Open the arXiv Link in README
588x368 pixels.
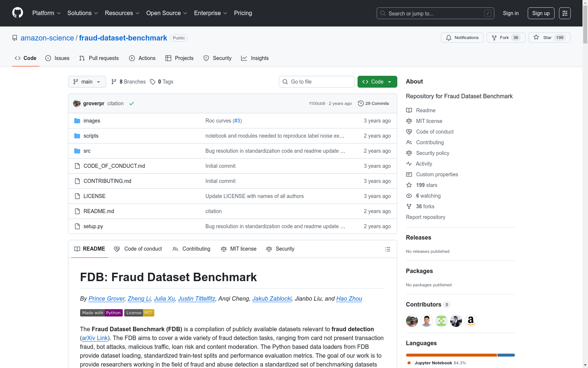(95, 338)
